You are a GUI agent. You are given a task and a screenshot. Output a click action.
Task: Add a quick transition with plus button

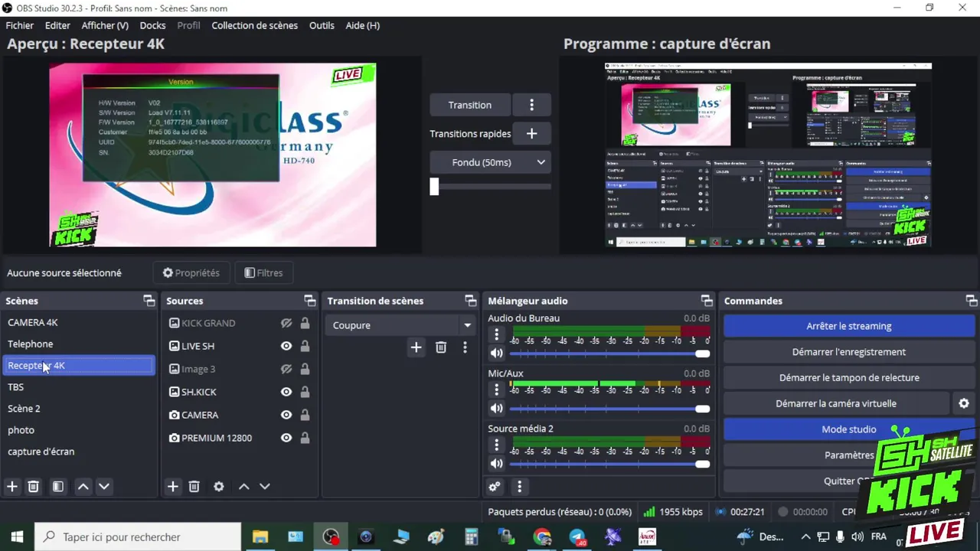531,133
